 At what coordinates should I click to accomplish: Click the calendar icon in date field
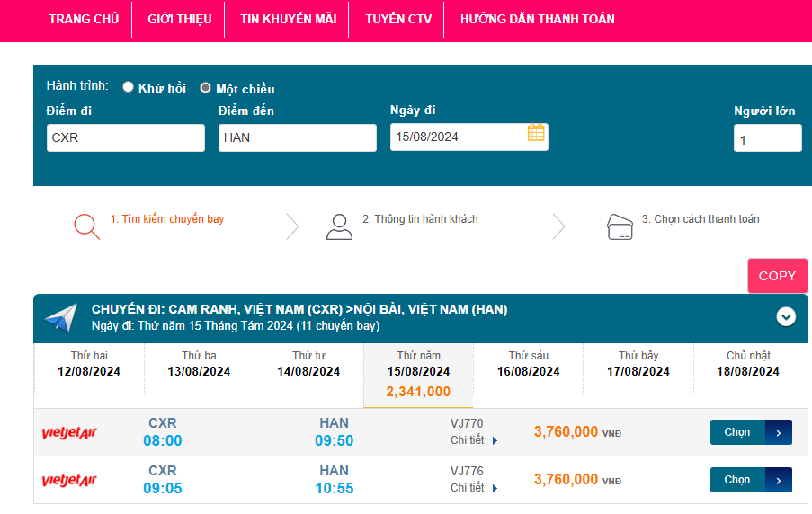click(536, 133)
